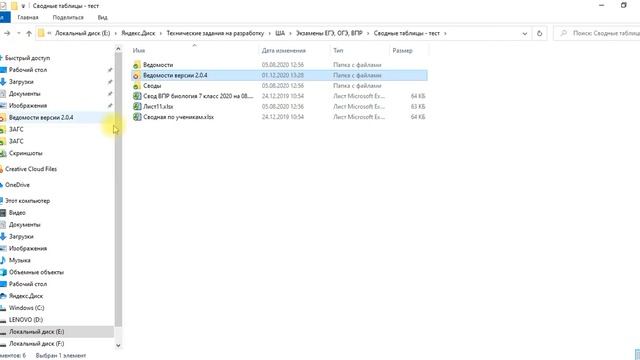Screen dimensions: 640x360
Task: Open Музыка under This PC
Action: [x=20, y=260]
